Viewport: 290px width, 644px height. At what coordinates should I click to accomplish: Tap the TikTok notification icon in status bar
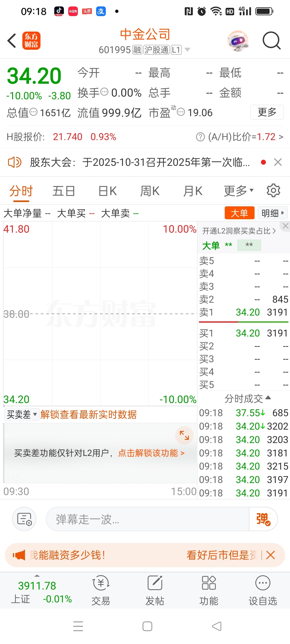(59, 11)
